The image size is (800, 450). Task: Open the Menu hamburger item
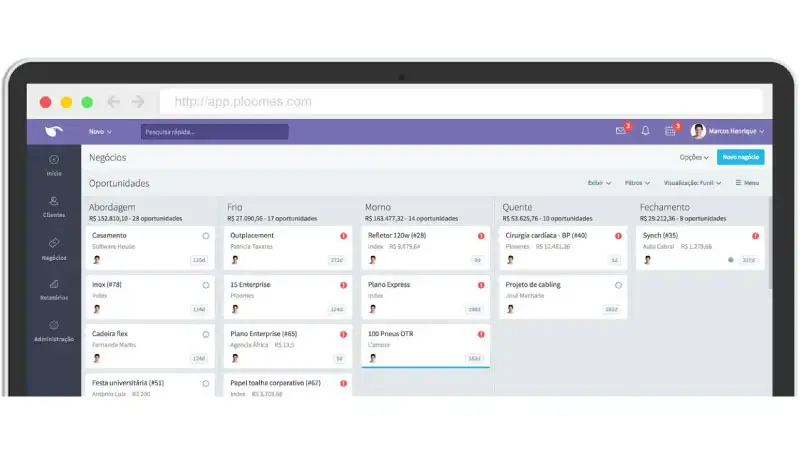747,183
